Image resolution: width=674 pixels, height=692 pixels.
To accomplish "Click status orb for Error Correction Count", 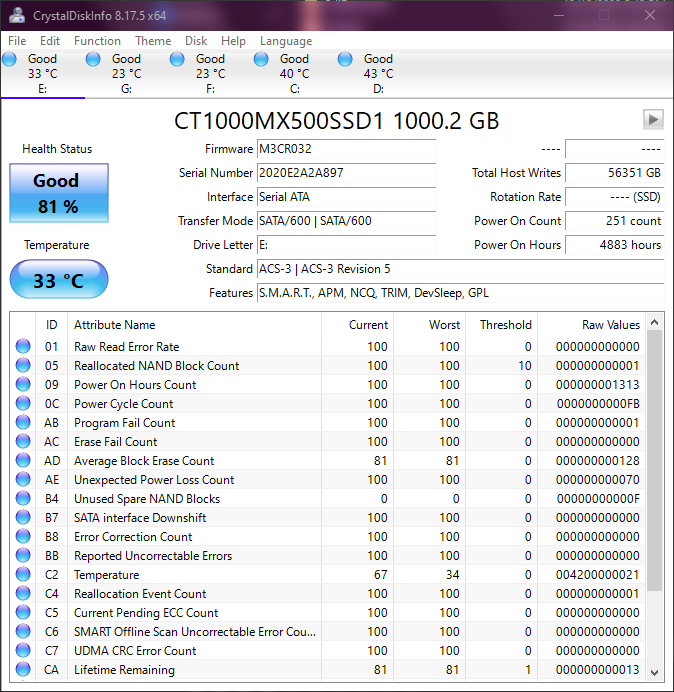I will 23,536.
